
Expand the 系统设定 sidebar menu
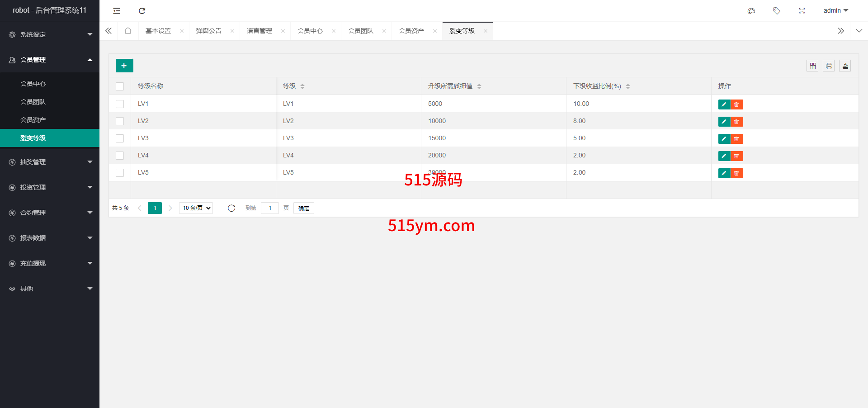tap(50, 34)
